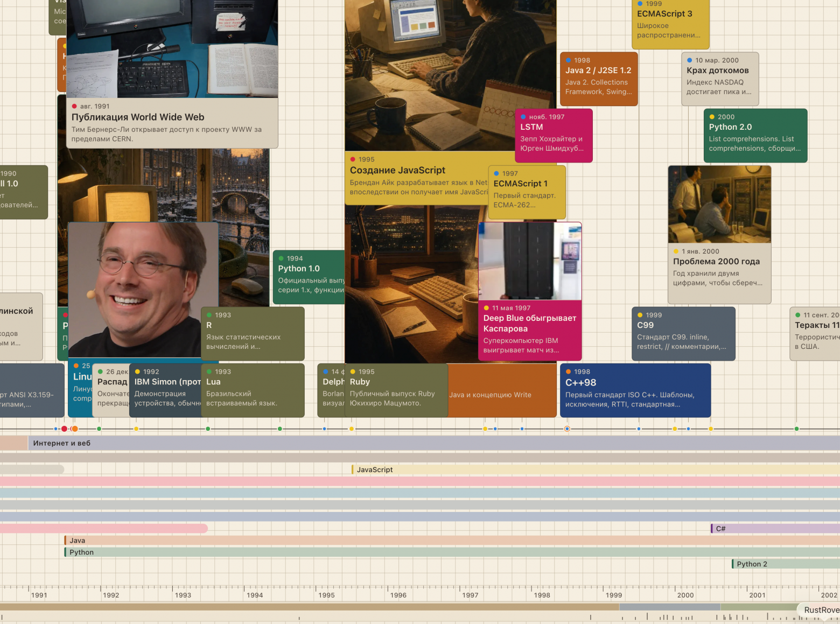Open the Python 1.0 event card
This screenshot has height=624, width=840.
tap(309, 277)
